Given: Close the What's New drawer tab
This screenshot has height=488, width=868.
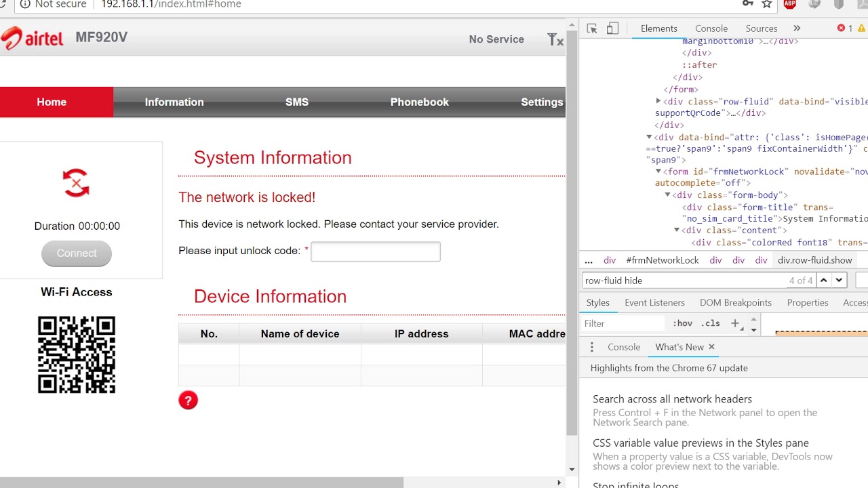Looking at the screenshot, I should coord(711,346).
